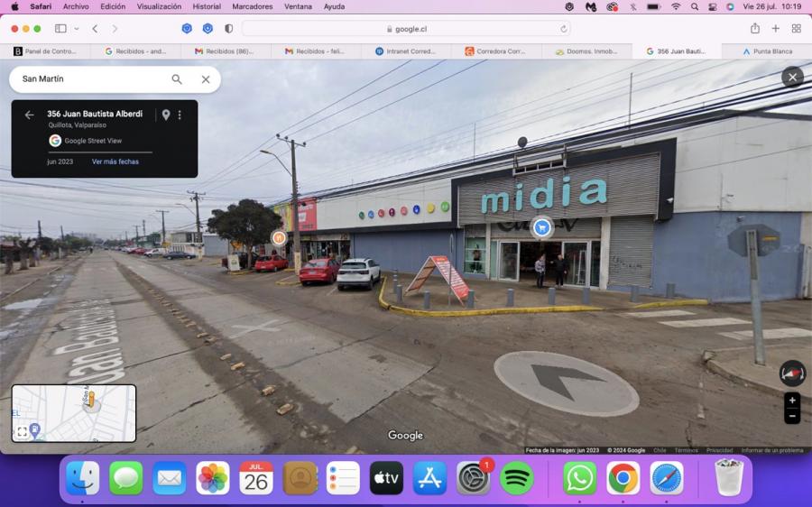The width and height of the screenshot is (812, 507).
Task: Reload the page with refresh icon
Action: (563, 29)
